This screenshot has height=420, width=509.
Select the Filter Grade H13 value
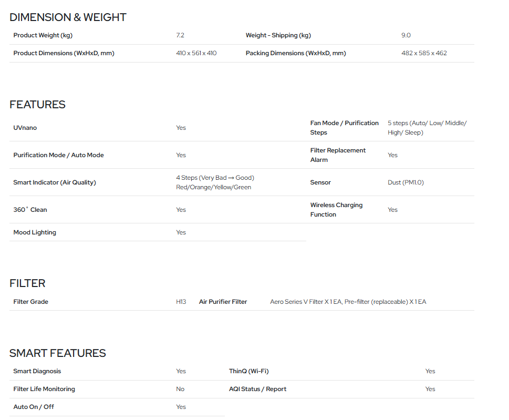pos(181,302)
